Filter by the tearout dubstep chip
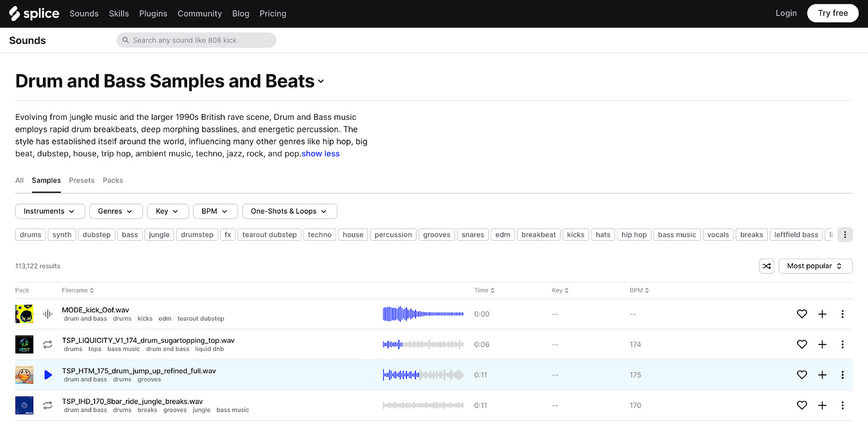This screenshot has width=868, height=425. (269, 235)
